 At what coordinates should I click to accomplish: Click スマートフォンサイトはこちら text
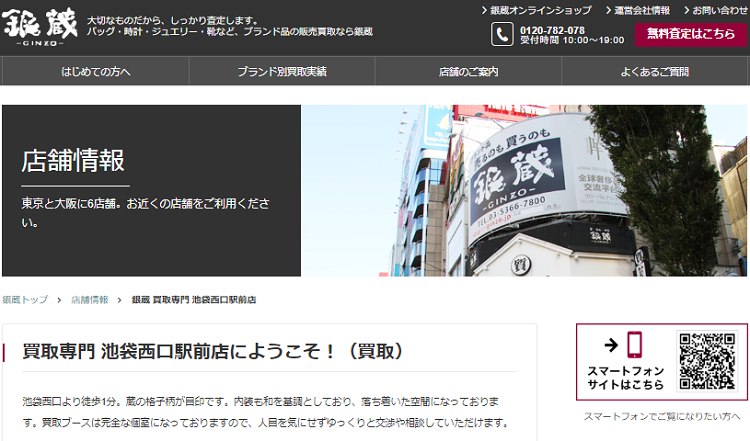tap(626, 377)
